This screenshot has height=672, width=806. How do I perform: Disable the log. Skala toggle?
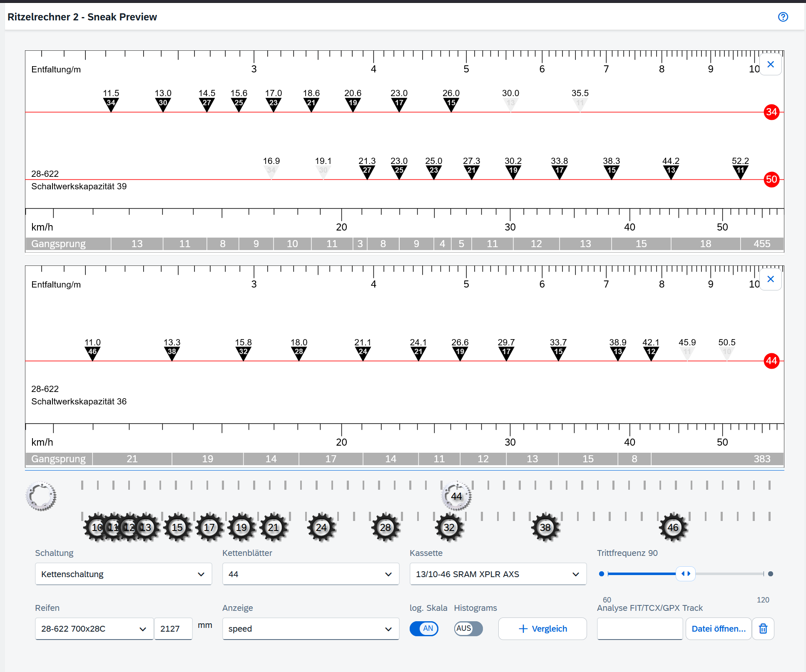point(424,628)
